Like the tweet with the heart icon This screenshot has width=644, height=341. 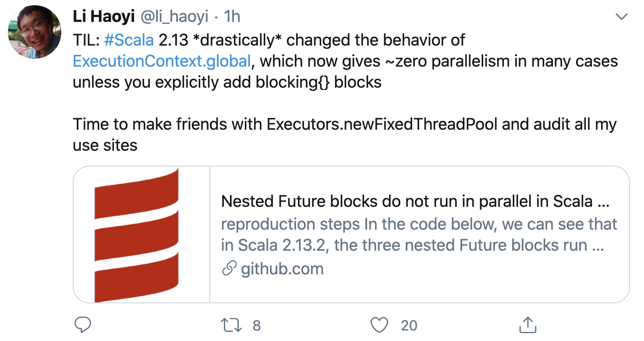tap(379, 325)
